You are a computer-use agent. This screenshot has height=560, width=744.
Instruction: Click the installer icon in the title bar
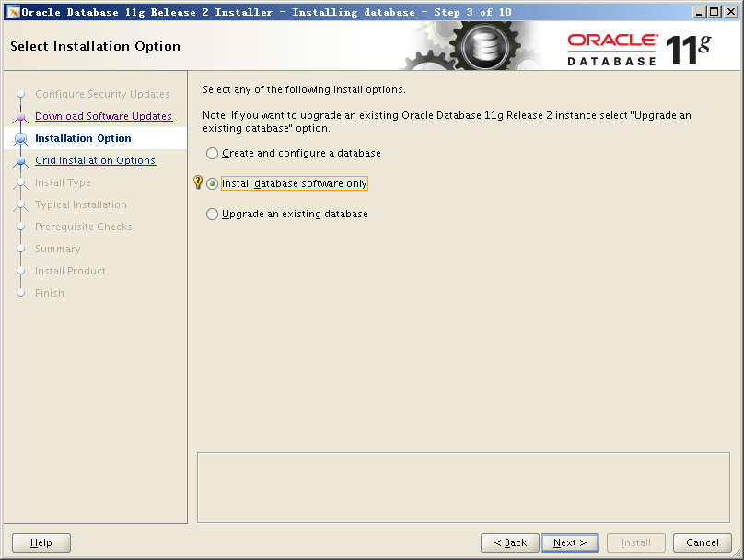pos(12,12)
